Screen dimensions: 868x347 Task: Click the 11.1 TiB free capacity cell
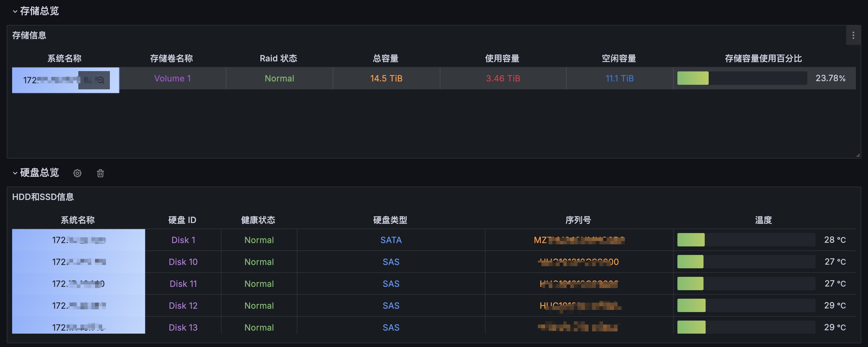[x=619, y=79]
